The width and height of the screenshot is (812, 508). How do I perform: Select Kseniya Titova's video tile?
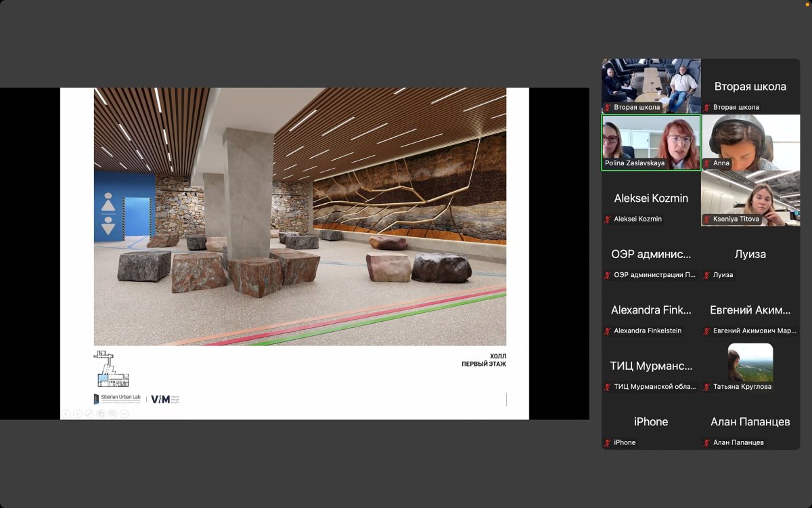point(750,198)
